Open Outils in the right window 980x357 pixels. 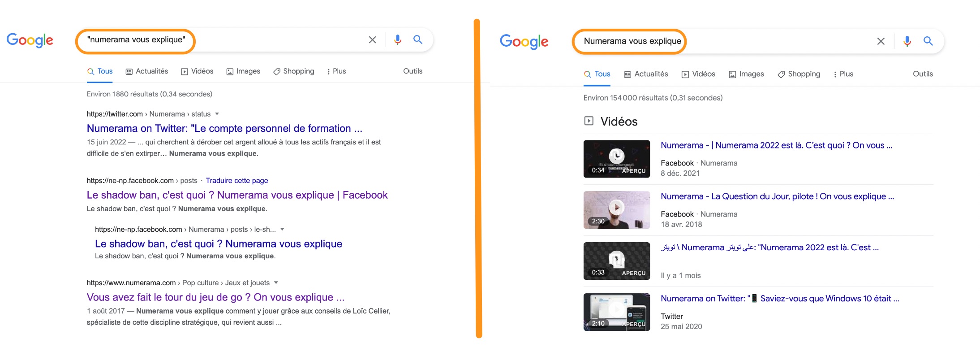(923, 74)
